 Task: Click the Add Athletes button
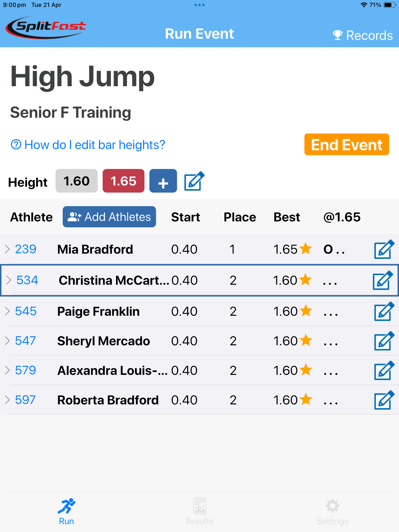coord(109,217)
